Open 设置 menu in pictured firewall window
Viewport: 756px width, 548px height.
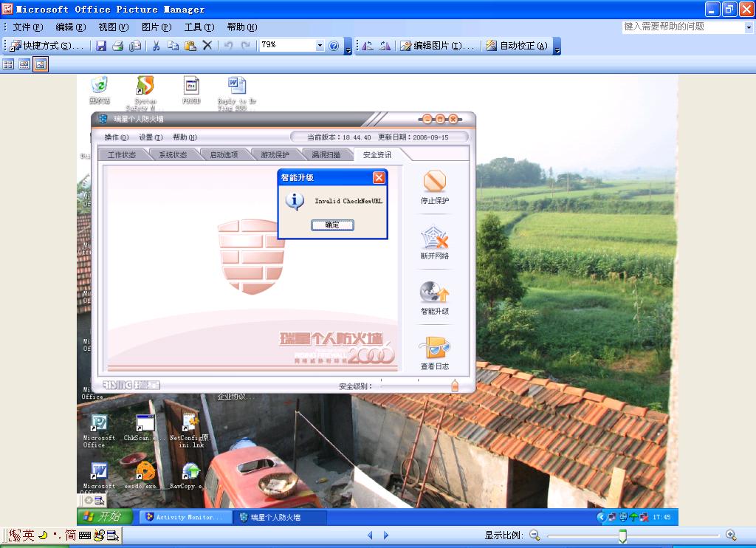click(151, 137)
